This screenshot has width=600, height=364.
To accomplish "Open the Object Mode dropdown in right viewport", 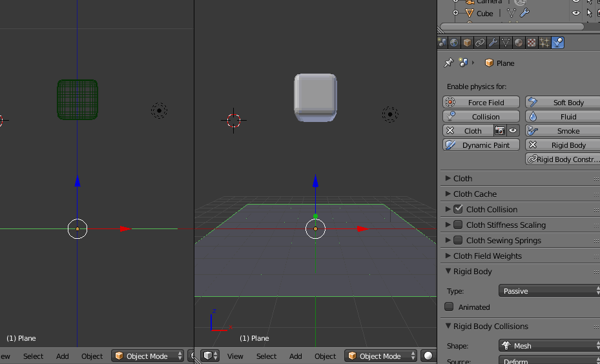I will (x=380, y=356).
